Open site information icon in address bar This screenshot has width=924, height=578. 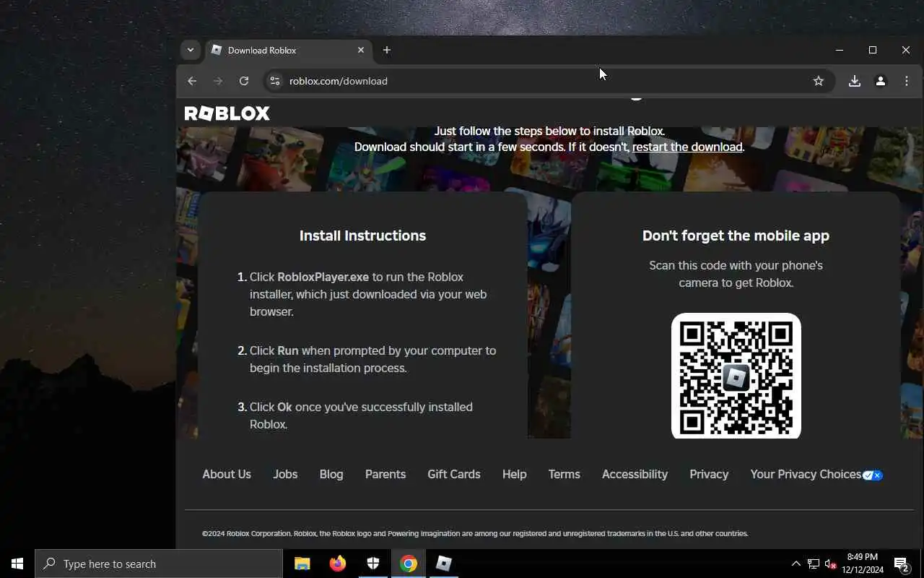pyautogui.click(x=274, y=81)
